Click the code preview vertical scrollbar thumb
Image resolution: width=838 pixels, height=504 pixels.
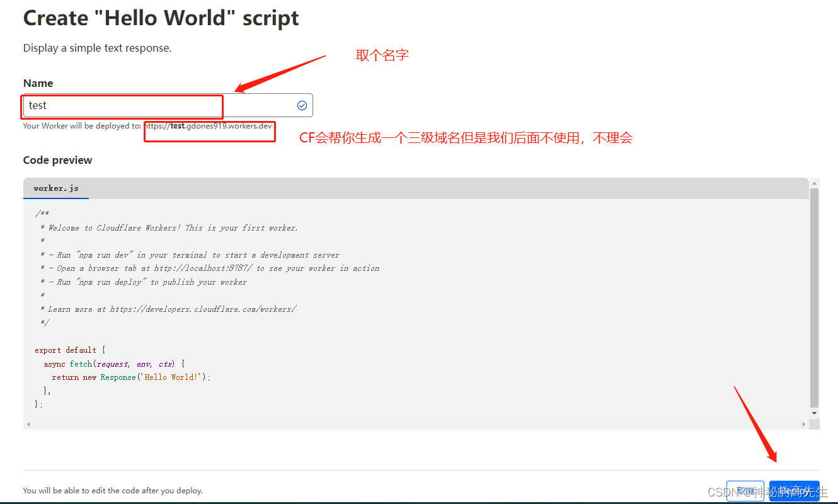pyautogui.click(x=815, y=297)
